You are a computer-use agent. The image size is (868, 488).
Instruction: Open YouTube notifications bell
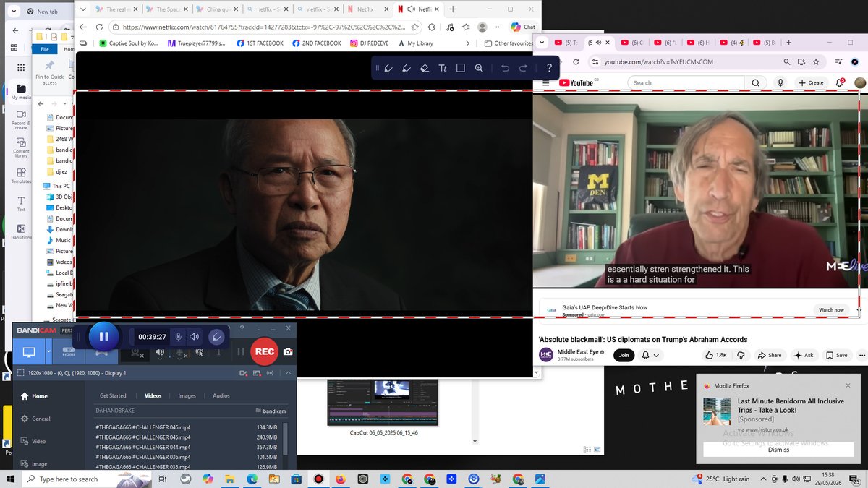coord(840,82)
